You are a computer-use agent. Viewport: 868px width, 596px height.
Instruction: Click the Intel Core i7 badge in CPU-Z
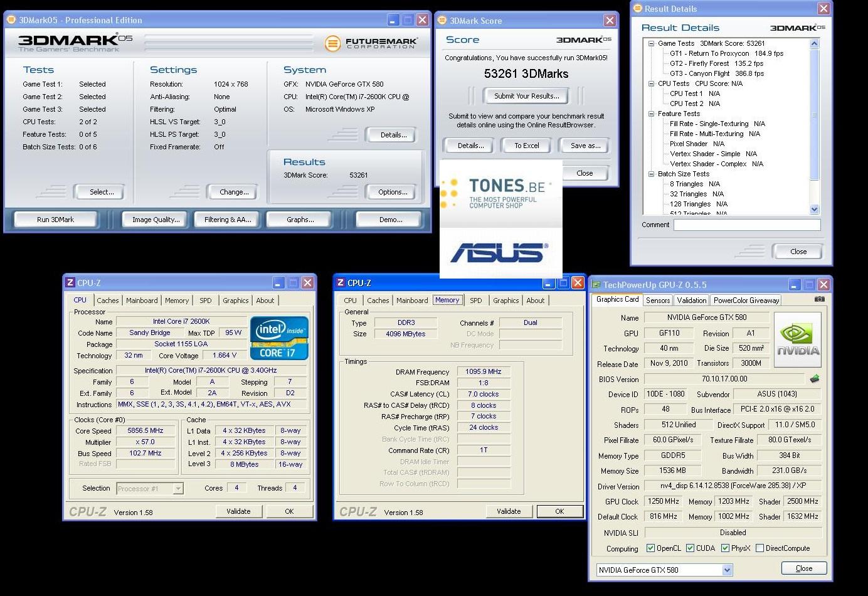(279, 338)
